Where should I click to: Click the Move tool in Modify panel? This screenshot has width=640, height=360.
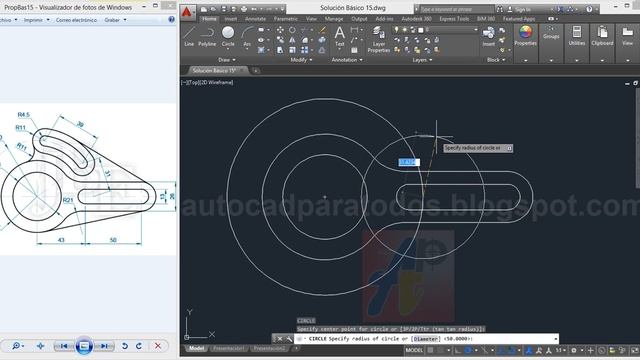(280, 30)
